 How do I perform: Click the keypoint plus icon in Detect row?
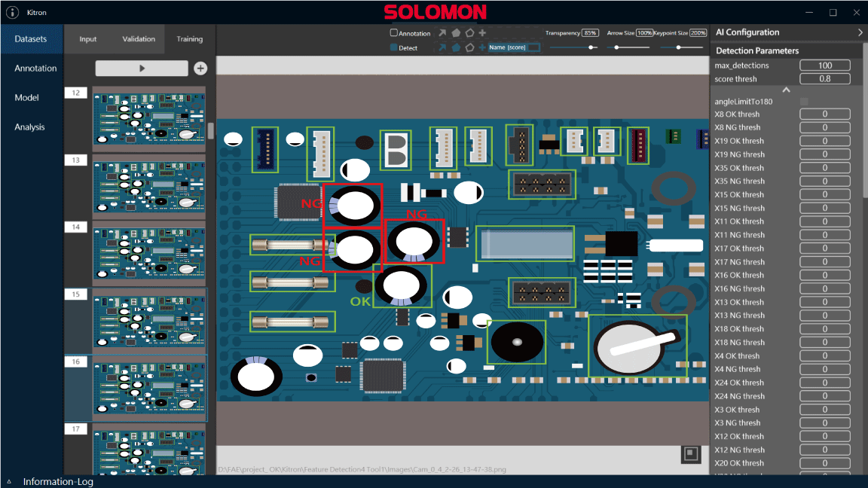(482, 47)
